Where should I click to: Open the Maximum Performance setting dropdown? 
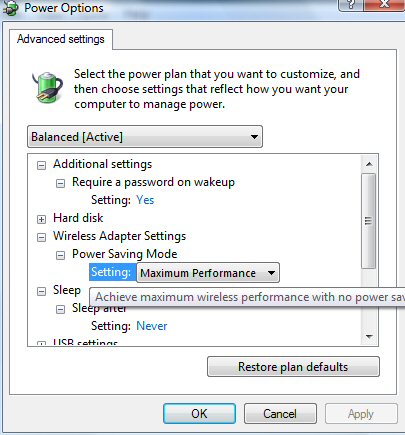point(208,273)
